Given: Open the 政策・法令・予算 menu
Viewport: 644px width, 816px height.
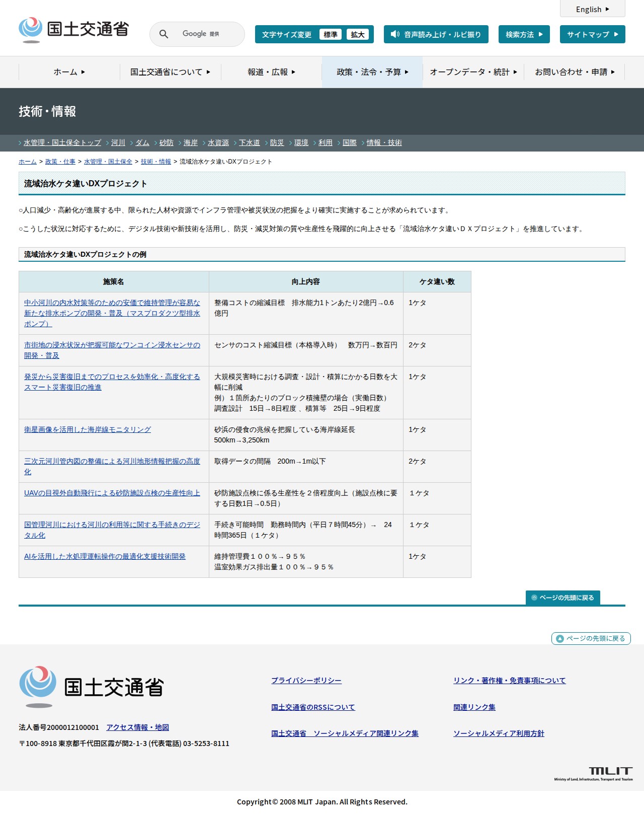Looking at the screenshot, I should pos(372,72).
